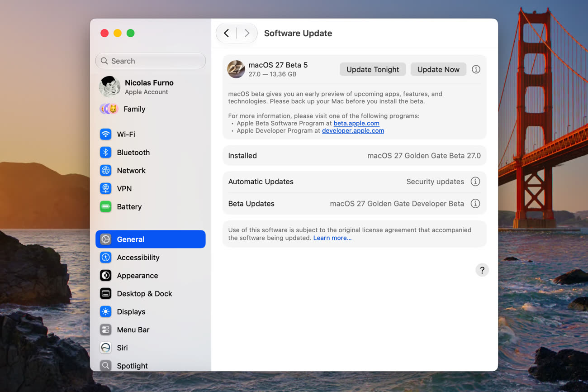
Task: Click the search magnifier icon in the field
Action: (104, 61)
